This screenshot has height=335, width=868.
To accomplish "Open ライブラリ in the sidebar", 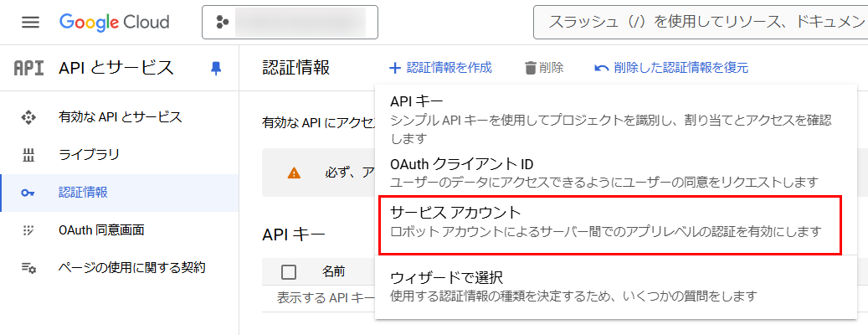I will [x=120, y=155].
